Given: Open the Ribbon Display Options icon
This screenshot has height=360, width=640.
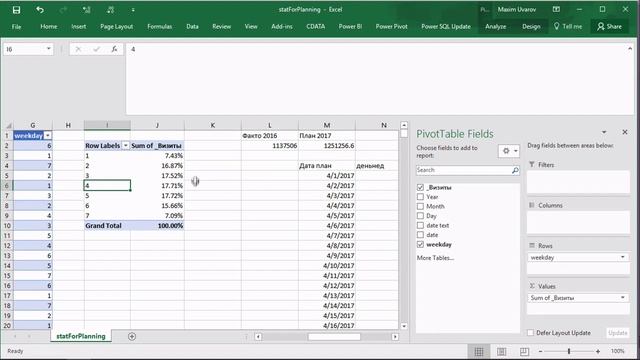Looking at the screenshot, I should point(556,9).
